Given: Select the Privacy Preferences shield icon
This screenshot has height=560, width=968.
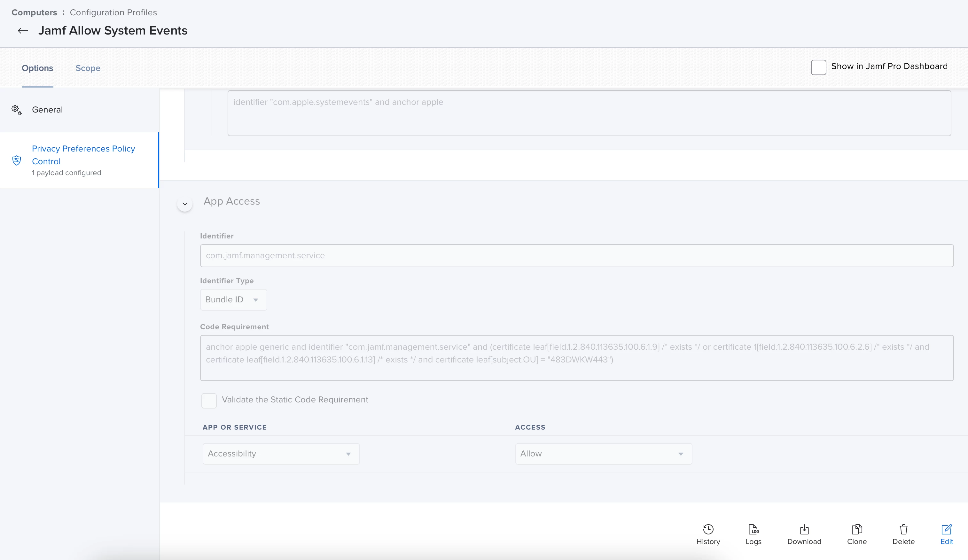Looking at the screenshot, I should coord(17,160).
